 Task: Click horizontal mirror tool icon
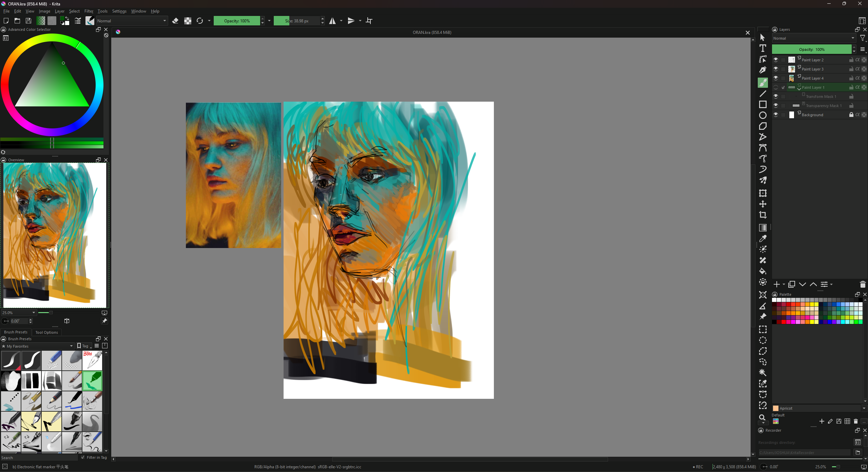[332, 21]
